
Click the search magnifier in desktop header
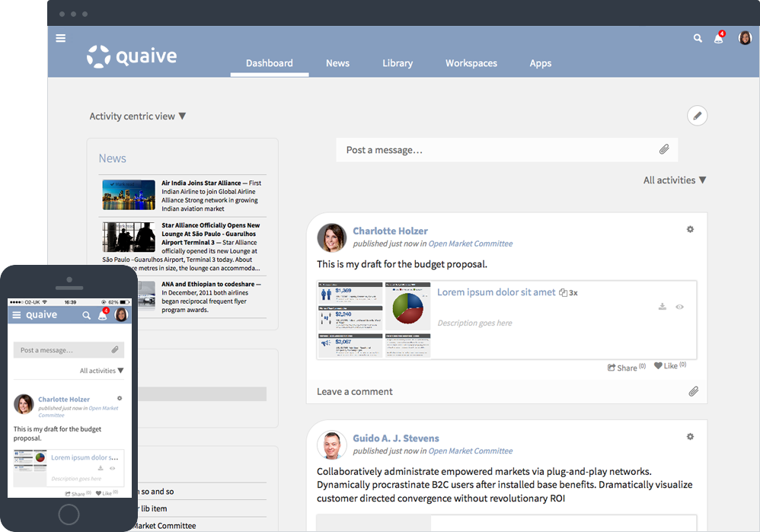coord(698,38)
